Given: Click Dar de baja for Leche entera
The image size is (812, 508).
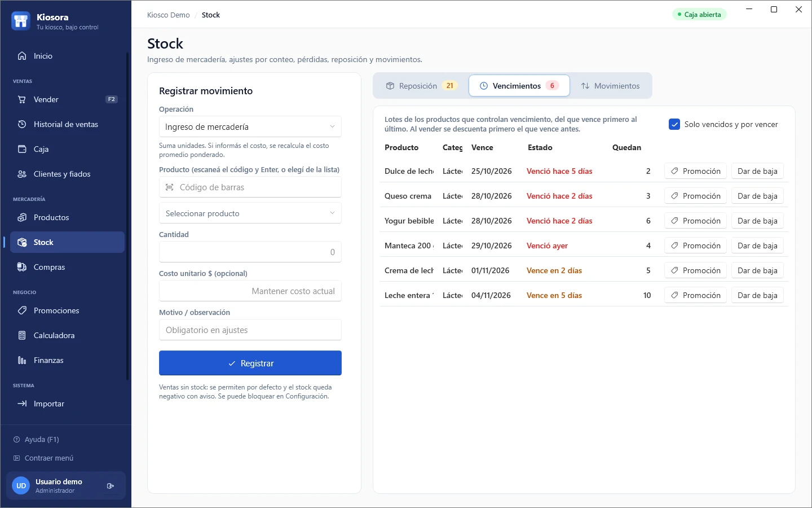Looking at the screenshot, I should point(757,295).
